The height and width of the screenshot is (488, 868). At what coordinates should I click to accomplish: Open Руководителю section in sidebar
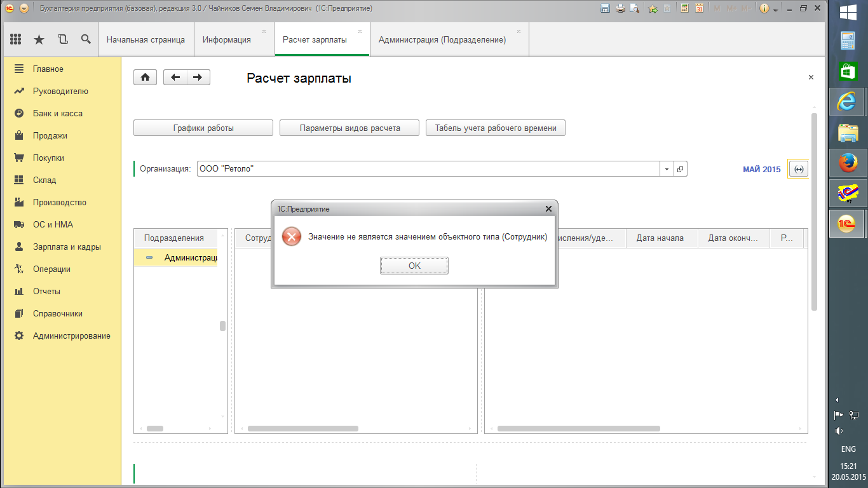coord(60,91)
